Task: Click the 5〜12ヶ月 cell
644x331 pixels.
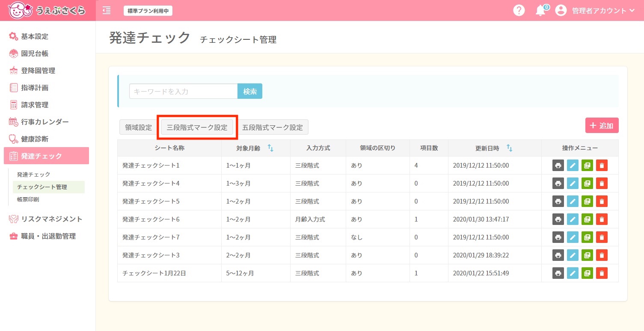Action: tap(256, 273)
